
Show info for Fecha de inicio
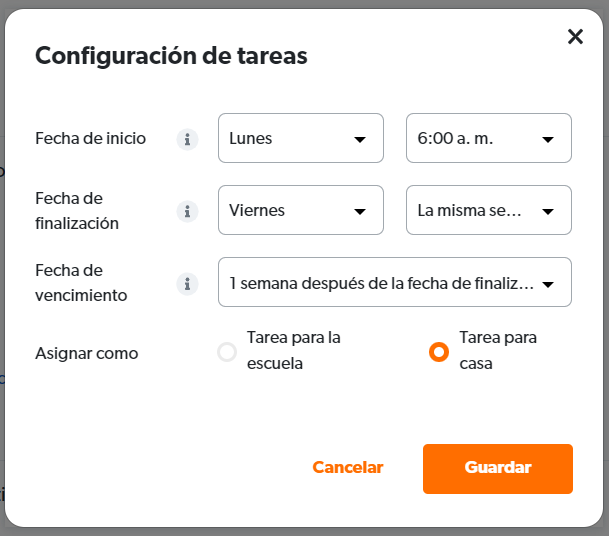tap(188, 139)
